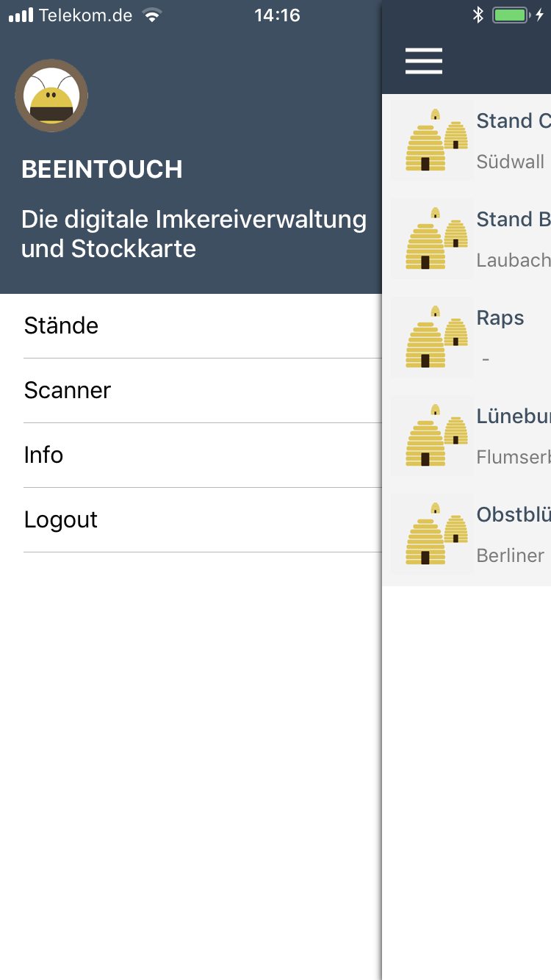Tap the battery indicator in status bar

[x=511, y=15]
